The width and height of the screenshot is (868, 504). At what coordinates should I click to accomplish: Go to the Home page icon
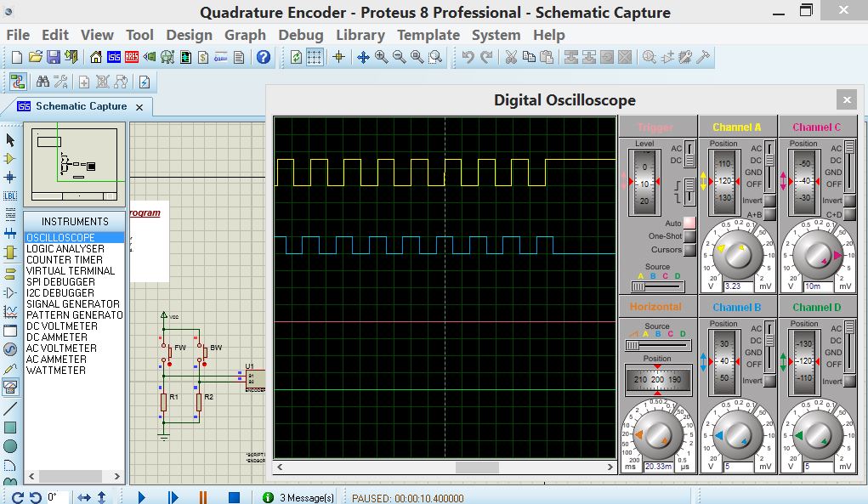click(x=96, y=57)
